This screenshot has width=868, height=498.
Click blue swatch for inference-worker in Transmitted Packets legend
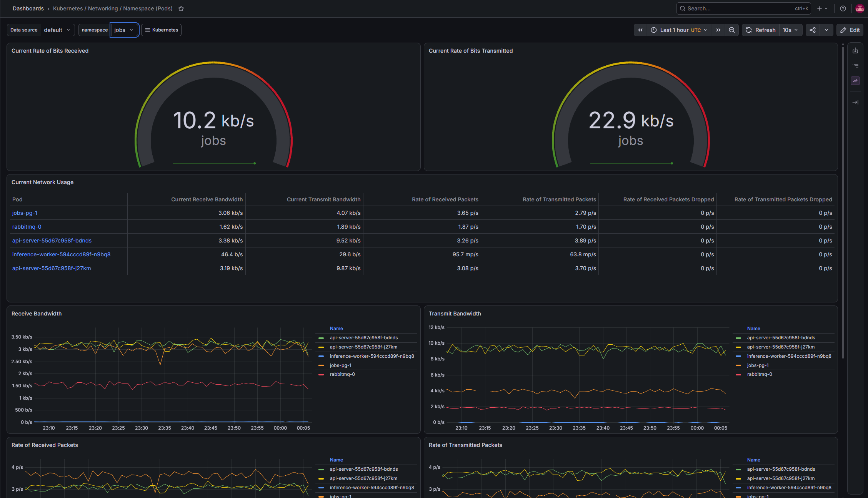(738, 488)
